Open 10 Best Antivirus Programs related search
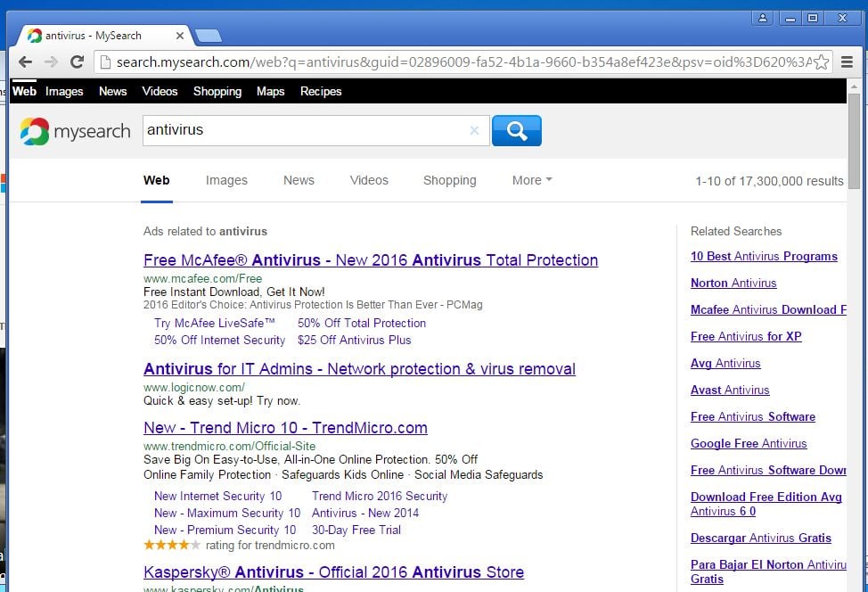 764,257
